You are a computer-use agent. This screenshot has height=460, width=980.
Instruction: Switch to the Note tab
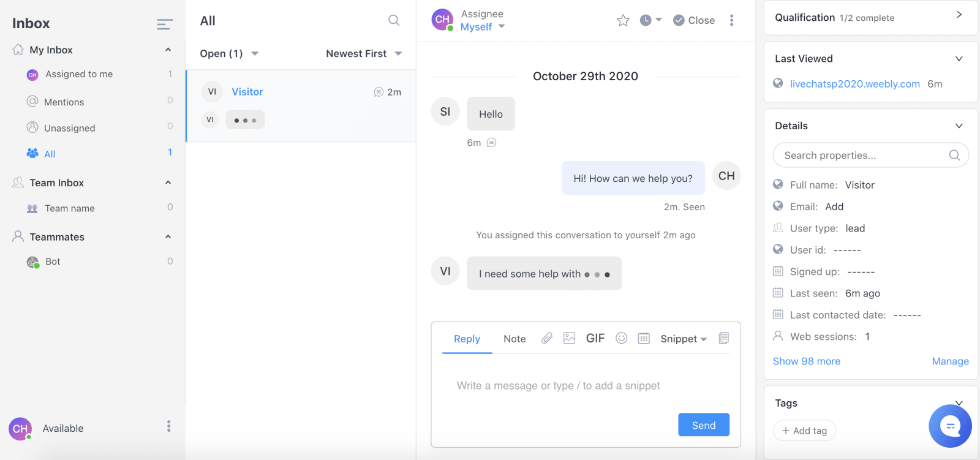coord(514,339)
